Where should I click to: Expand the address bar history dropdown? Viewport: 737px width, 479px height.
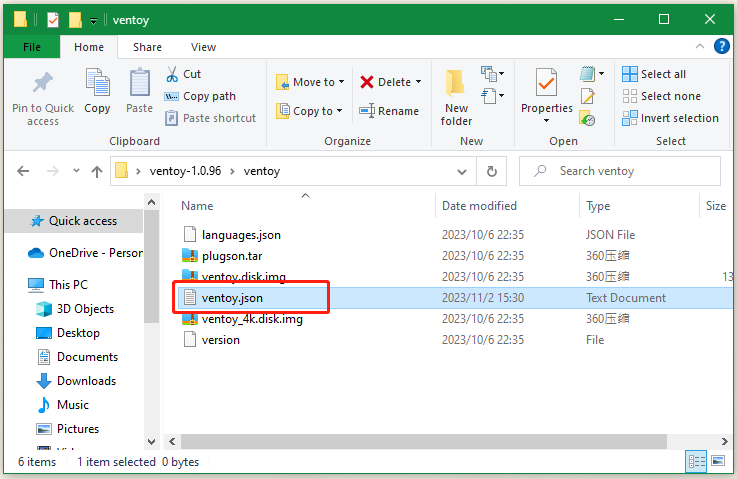462,172
